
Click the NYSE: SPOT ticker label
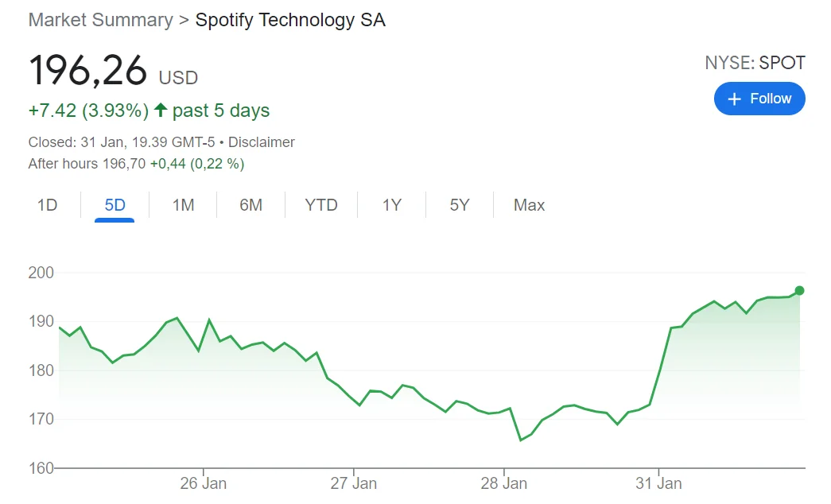tap(755, 63)
